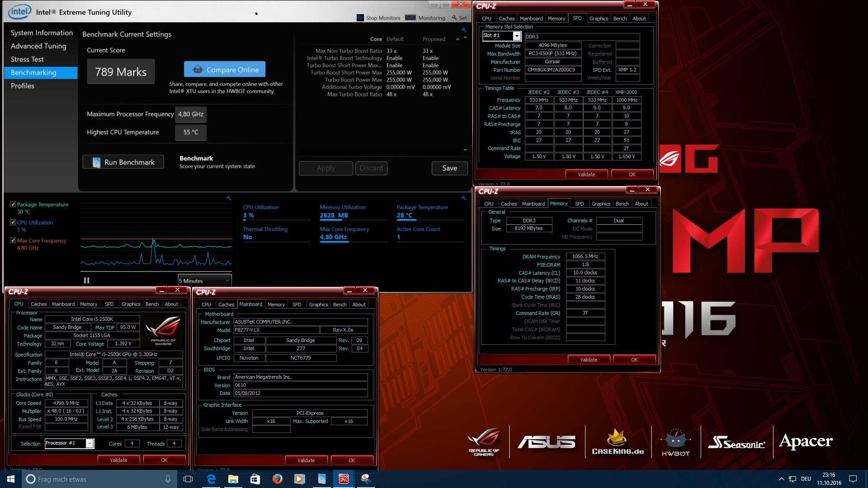
Task: Launch Firefox from the taskbar
Action: pyautogui.click(x=277, y=479)
